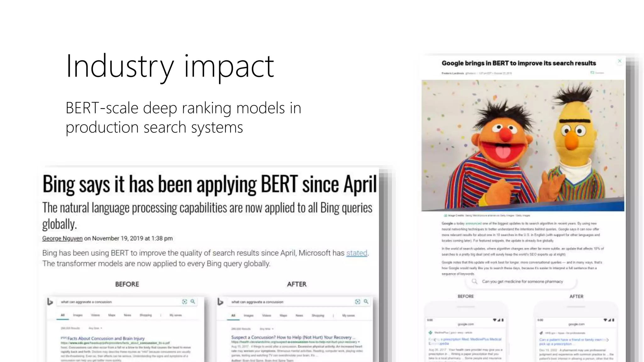This screenshot has width=644, height=362.
Task: Open the more-options separator in AFTER tab row
Action: point(333,315)
